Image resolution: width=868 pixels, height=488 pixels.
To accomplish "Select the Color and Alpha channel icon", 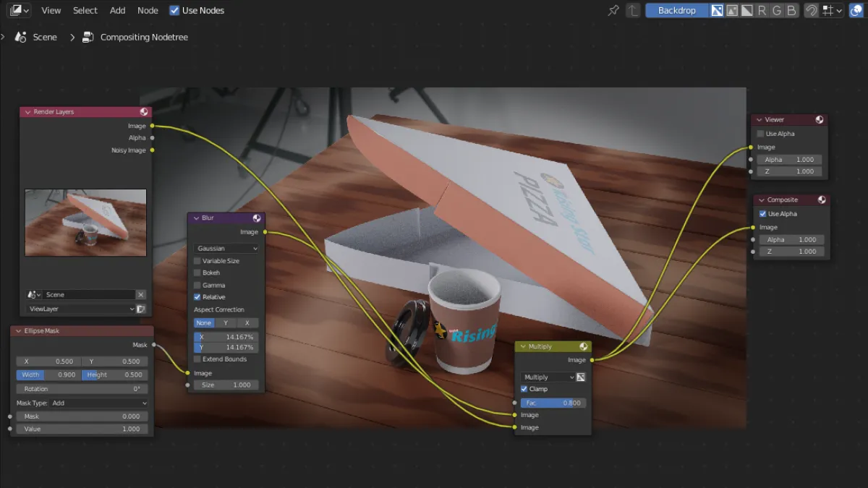I will tap(717, 10).
